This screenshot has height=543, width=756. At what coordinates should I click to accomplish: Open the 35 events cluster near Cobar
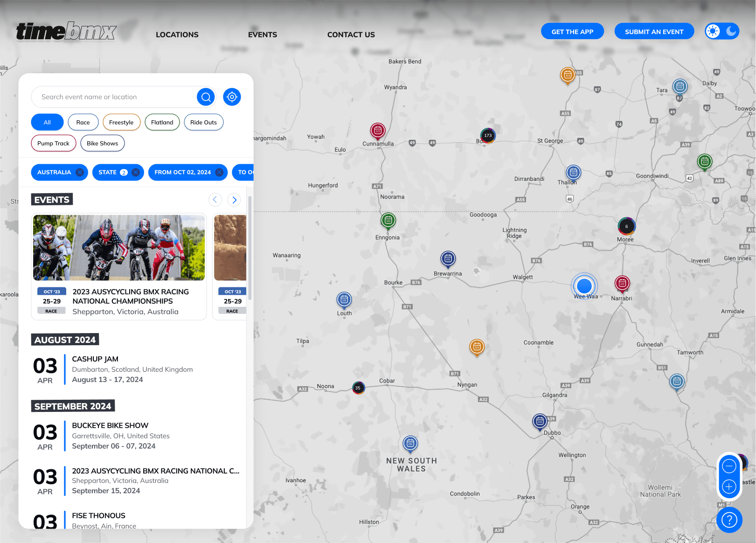point(358,388)
